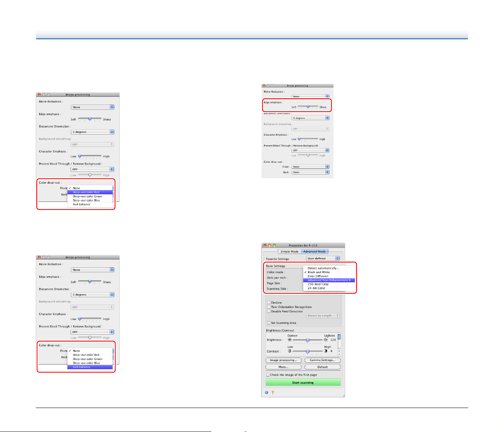Open the Favorite Settings User defined dropdown
The image size is (504, 432).
point(323,259)
